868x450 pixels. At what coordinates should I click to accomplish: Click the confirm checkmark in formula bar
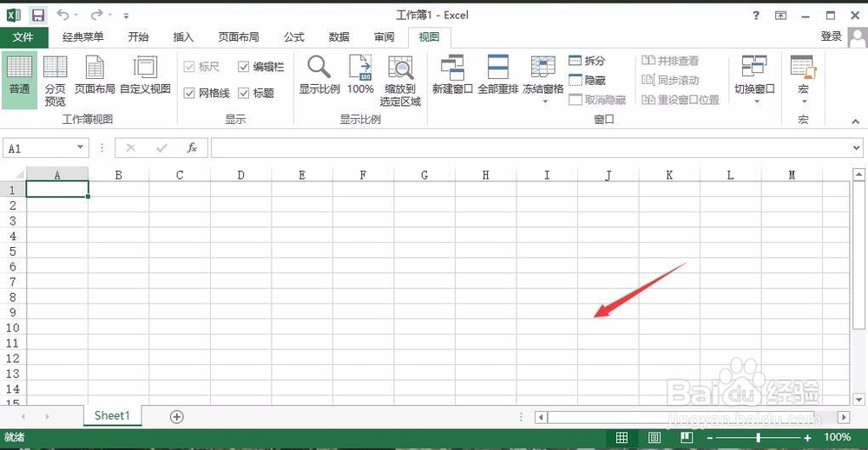click(161, 147)
